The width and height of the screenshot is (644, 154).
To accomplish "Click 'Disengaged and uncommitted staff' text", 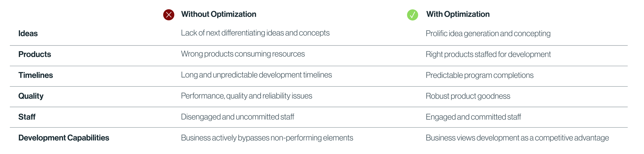I will coord(237,117).
